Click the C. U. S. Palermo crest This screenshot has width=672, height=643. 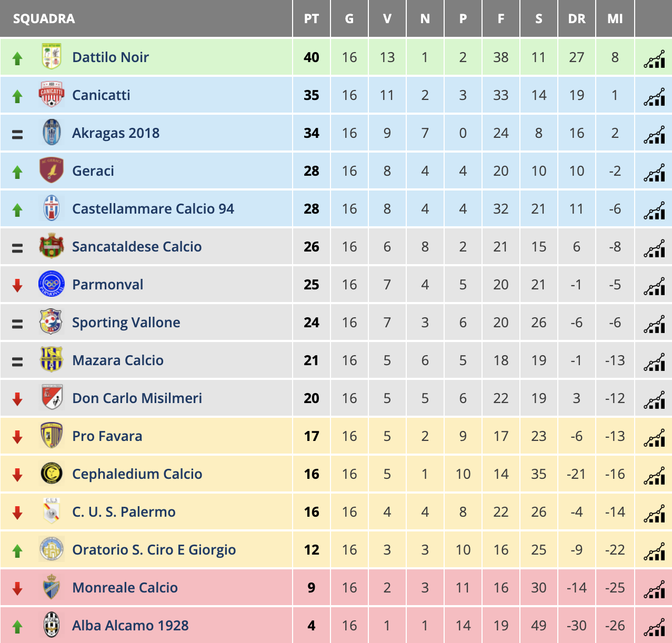tap(52, 511)
